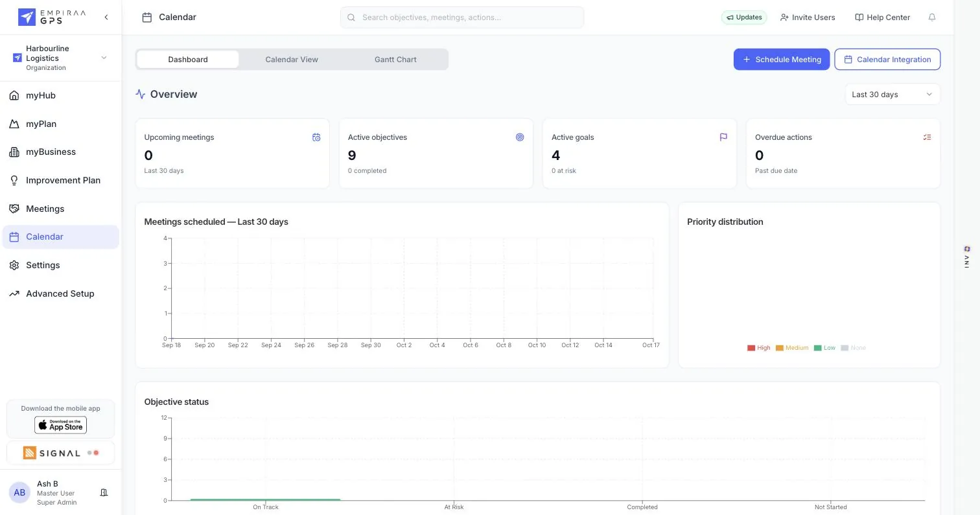The image size is (980, 515).
Task: Click the Overview pulse icon
Action: coord(140,94)
